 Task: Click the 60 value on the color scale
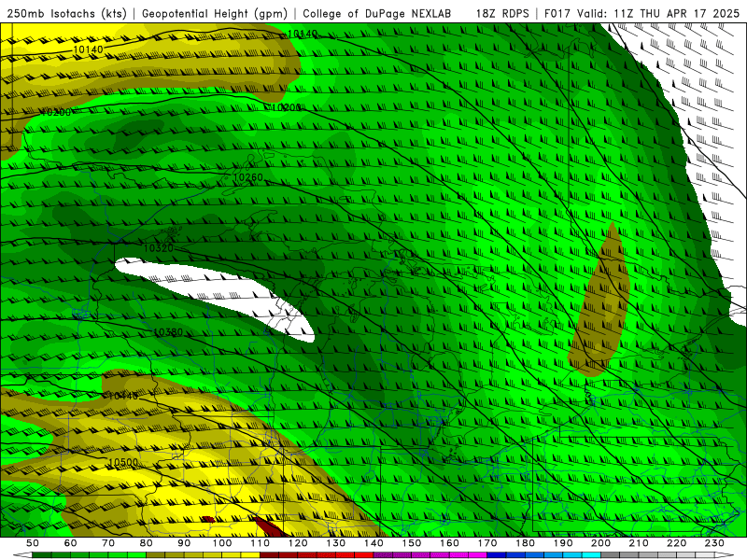click(x=71, y=543)
